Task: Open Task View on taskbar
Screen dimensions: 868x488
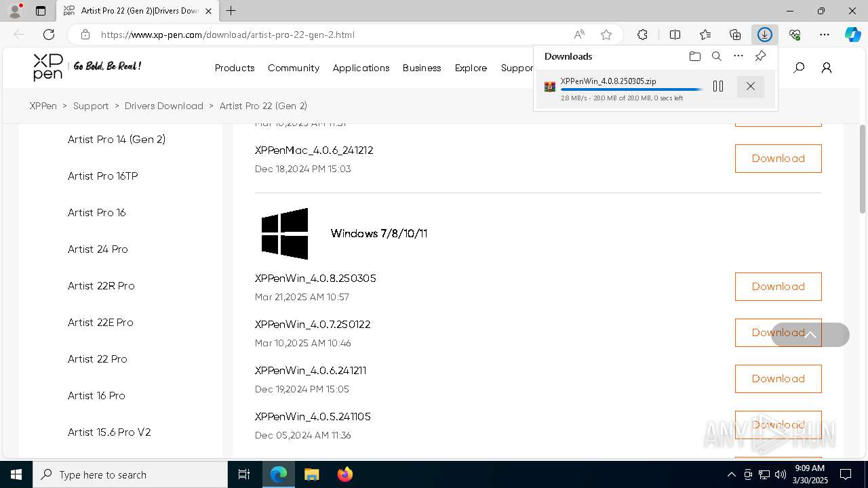Action: click(x=244, y=474)
